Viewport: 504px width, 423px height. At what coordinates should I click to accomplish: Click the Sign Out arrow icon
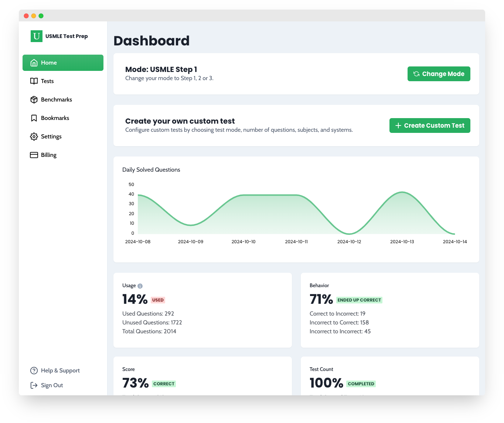tap(34, 385)
